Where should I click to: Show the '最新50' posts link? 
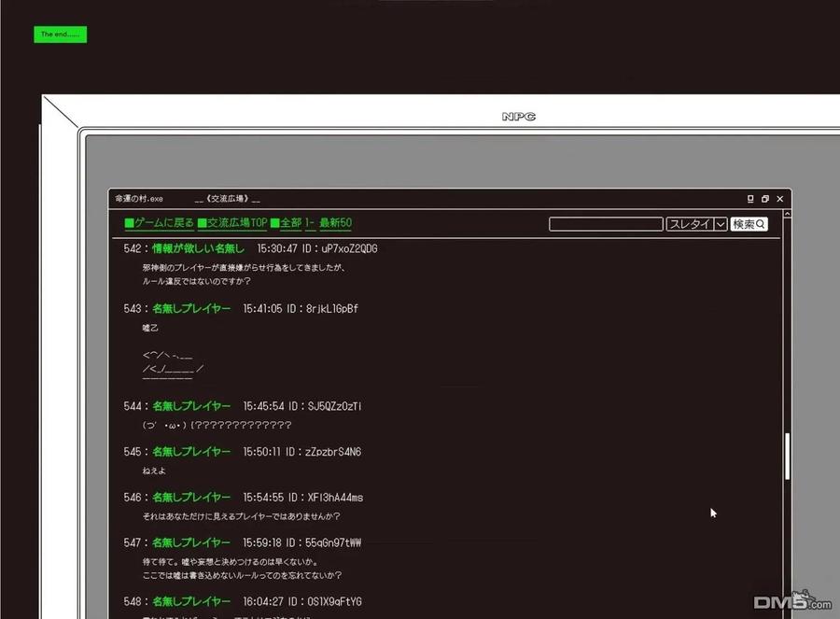click(x=336, y=223)
